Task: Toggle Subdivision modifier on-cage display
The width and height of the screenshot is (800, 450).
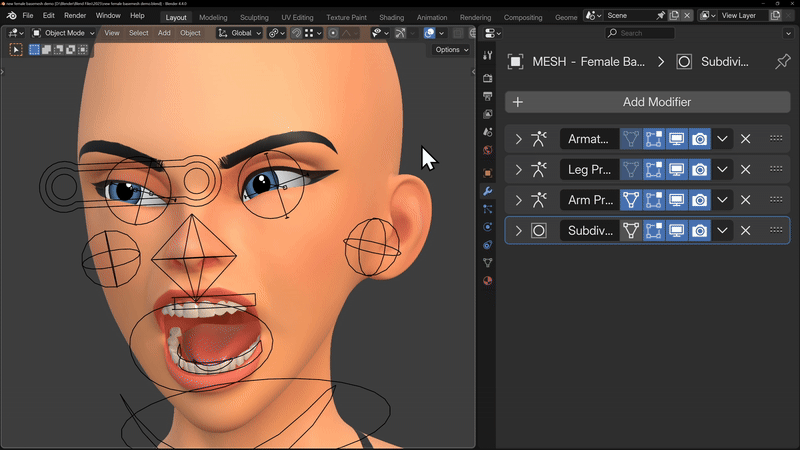Action: [631, 231]
